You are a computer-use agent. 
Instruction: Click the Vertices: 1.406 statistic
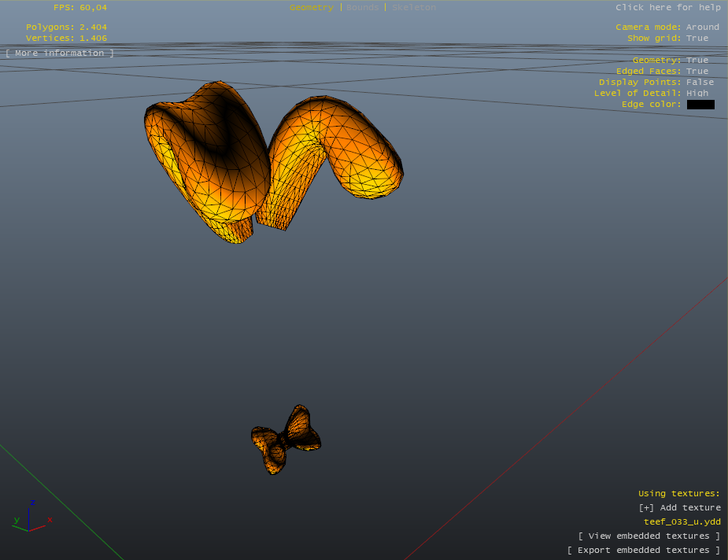coord(66,38)
